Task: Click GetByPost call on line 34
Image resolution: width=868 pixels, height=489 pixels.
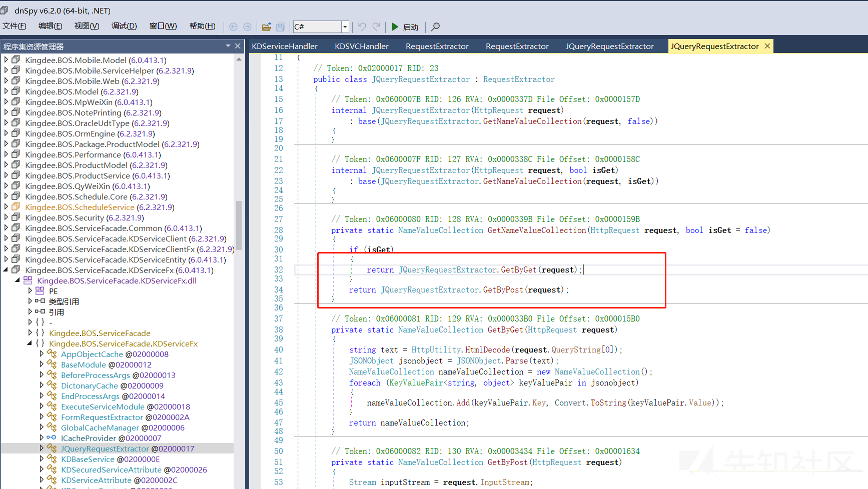Action: [503, 290]
